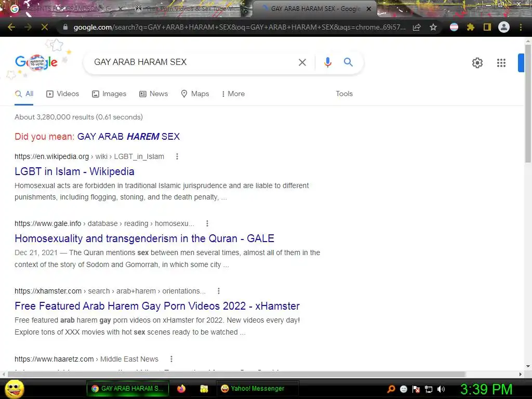Switch to the News tab
Screen dimensions: 532x399
tap(154, 94)
